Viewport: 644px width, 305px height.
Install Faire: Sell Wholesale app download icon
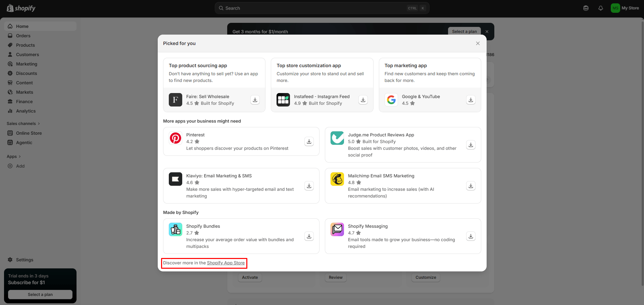[x=255, y=100]
